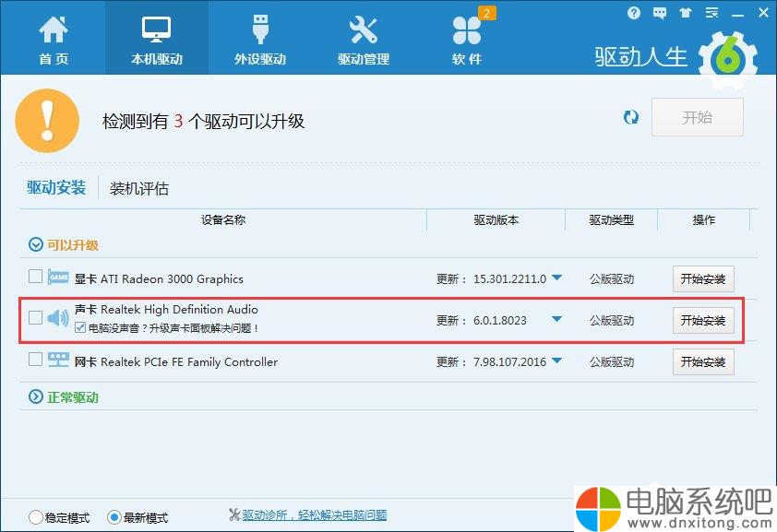
Task: Click the 开始 start button
Action: click(x=698, y=117)
